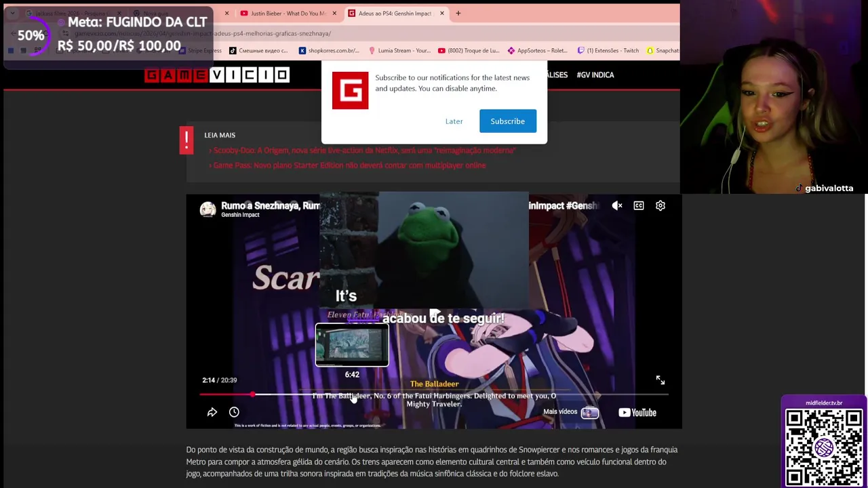Viewport: 868px width, 488px height.
Task: Switch to Justin Bieber YouTube tab
Action: point(288,13)
